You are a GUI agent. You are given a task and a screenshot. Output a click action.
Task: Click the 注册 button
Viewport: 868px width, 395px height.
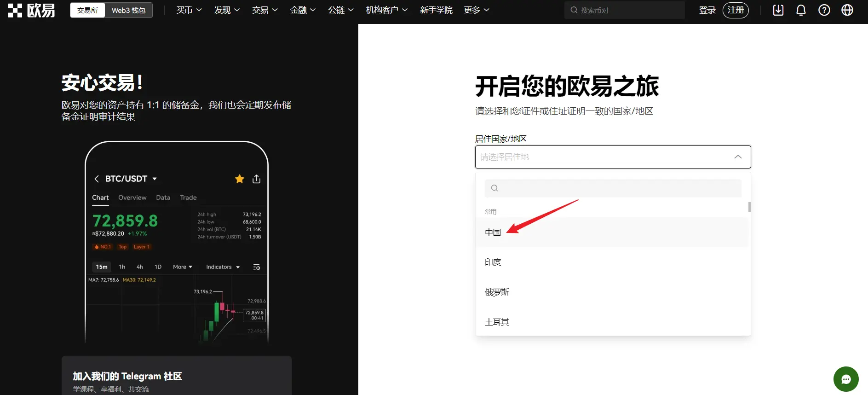click(x=736, y=10)
